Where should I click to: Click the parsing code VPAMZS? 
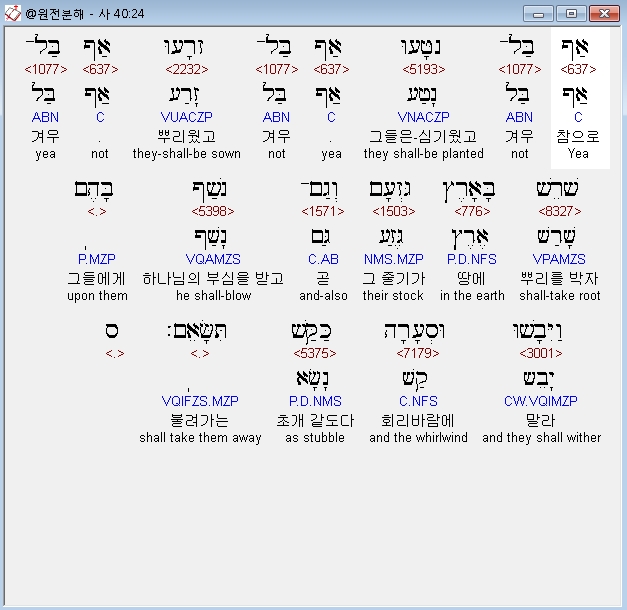[559, 259]
